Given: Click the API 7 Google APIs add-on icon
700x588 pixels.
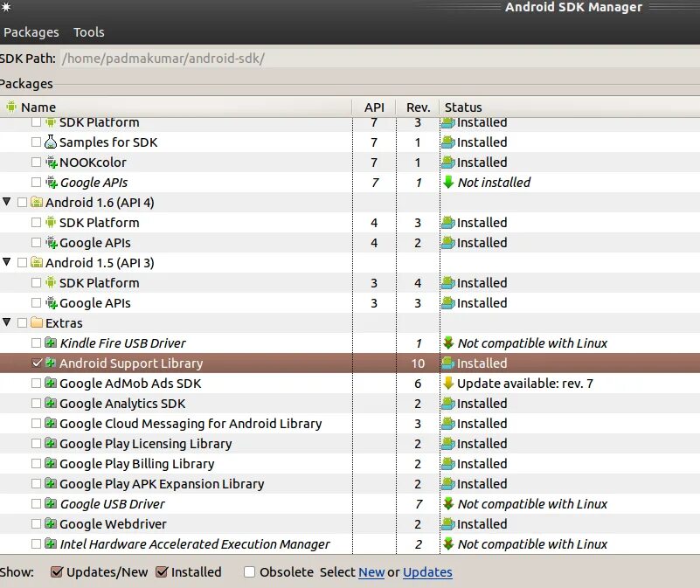Looking at the screenshot, I should click(x=52, y=182).
